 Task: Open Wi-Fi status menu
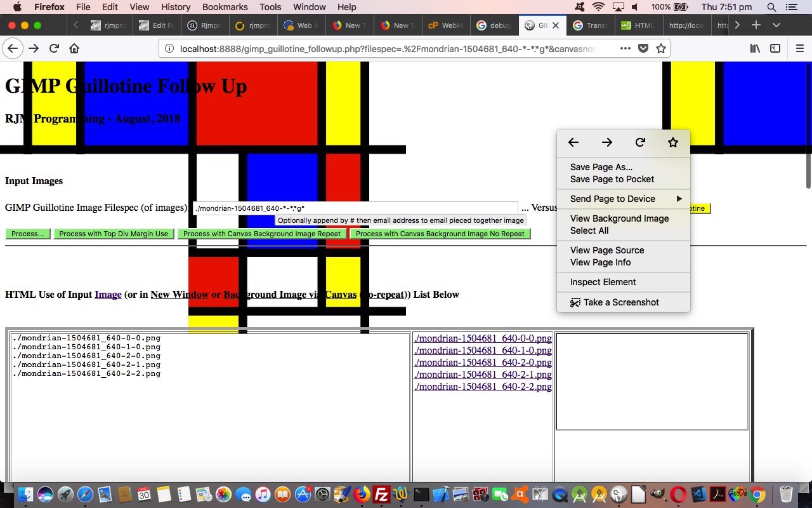point(598,7)
